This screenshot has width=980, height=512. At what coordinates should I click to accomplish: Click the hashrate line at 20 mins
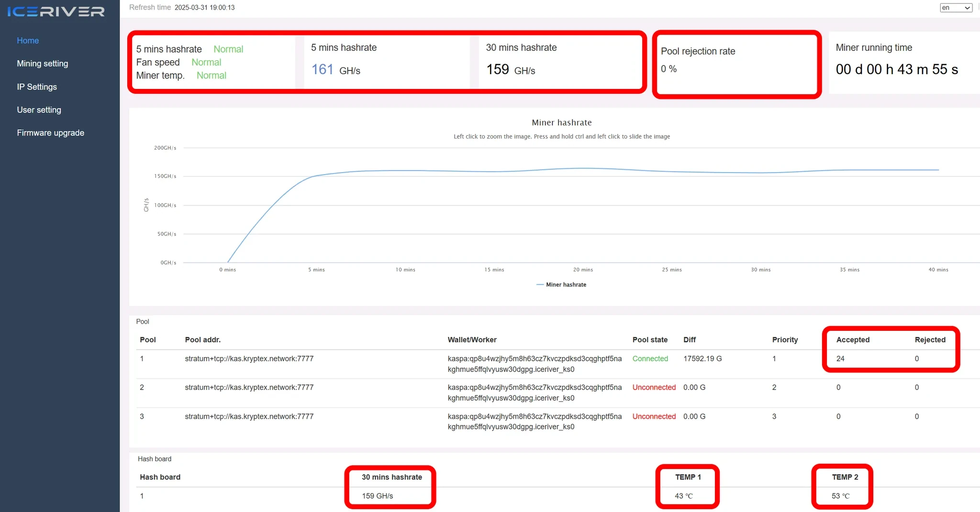click(583, 168)
